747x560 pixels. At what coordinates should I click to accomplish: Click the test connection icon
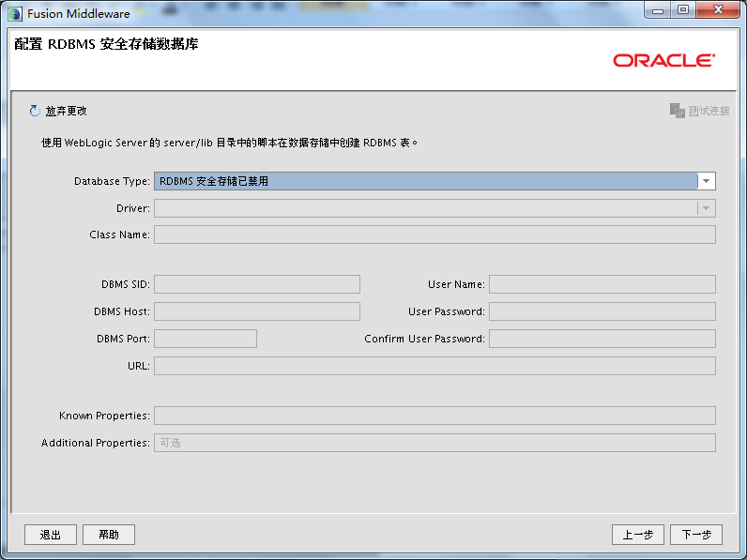click(x=677, y=111)
